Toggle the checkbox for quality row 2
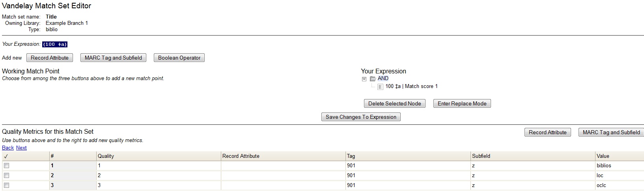 tap(6, 176)
